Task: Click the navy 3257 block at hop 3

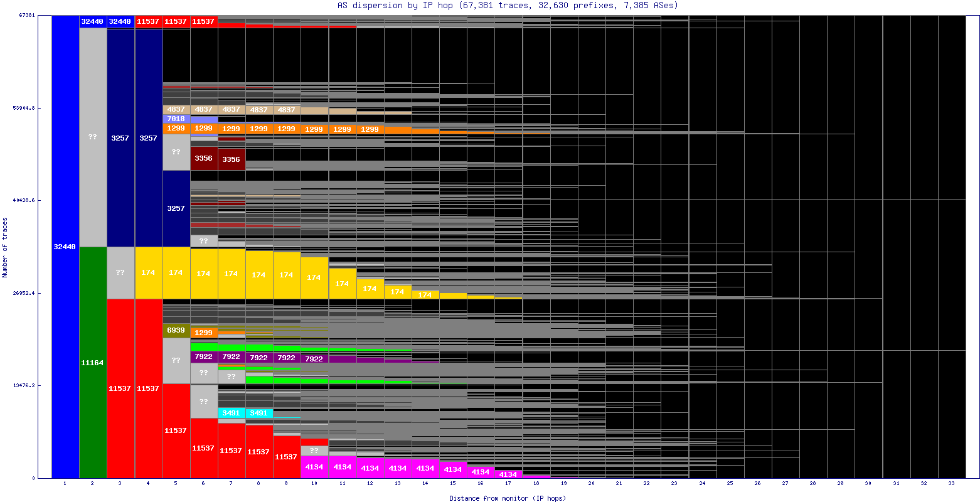Action: 120,137
